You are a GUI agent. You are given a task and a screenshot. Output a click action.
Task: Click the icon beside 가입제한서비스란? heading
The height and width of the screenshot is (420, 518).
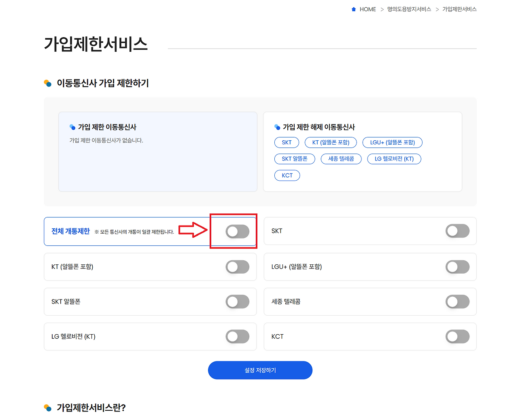click(x=47, y=408)
